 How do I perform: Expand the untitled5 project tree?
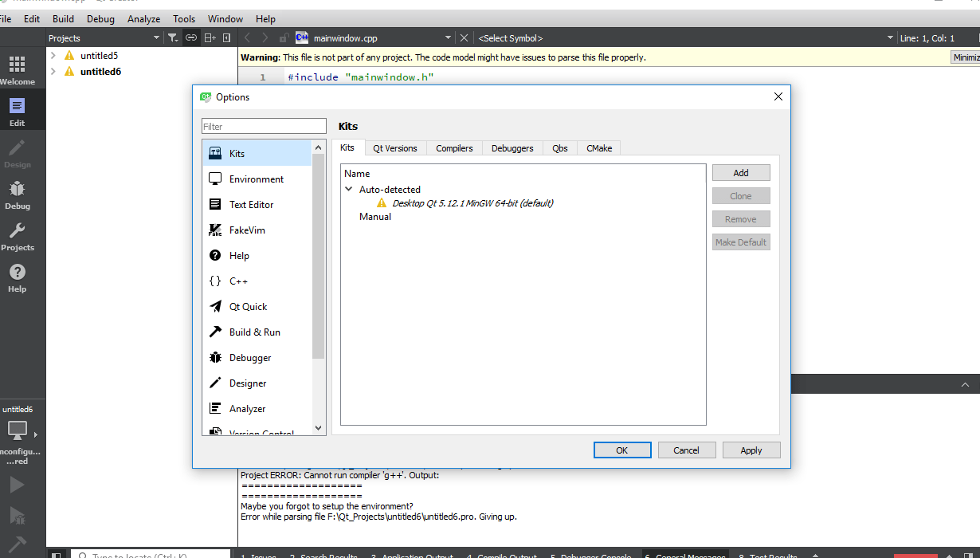[53, 55]
